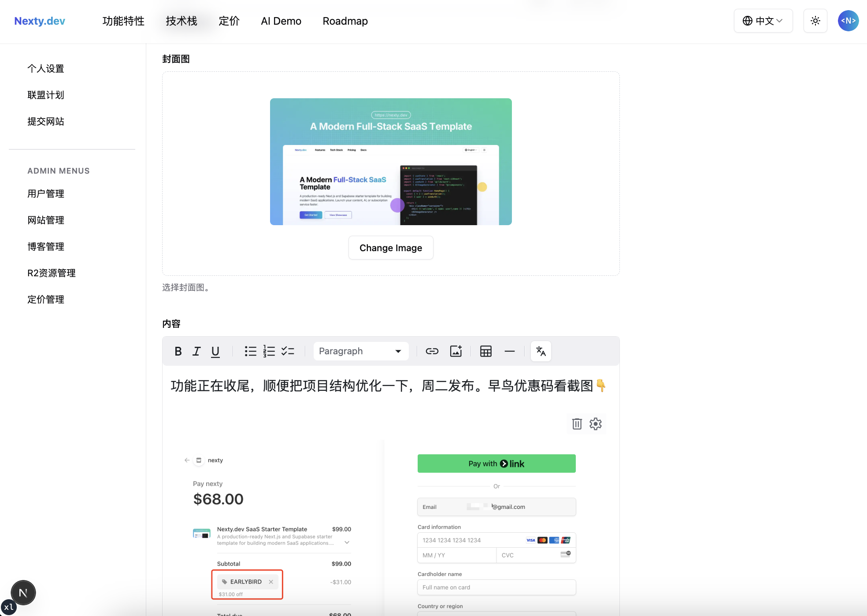Insert a horizontal rule divider

click(x=510, y=351)
